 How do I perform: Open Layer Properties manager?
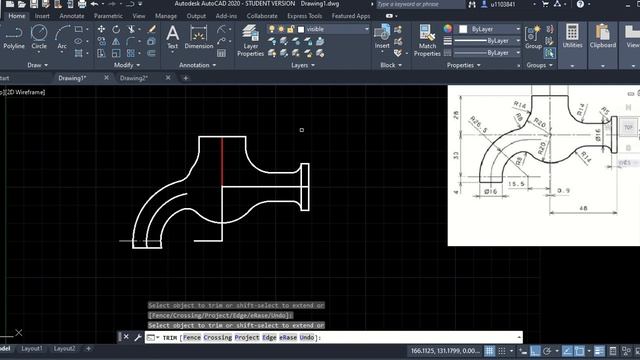250,40
